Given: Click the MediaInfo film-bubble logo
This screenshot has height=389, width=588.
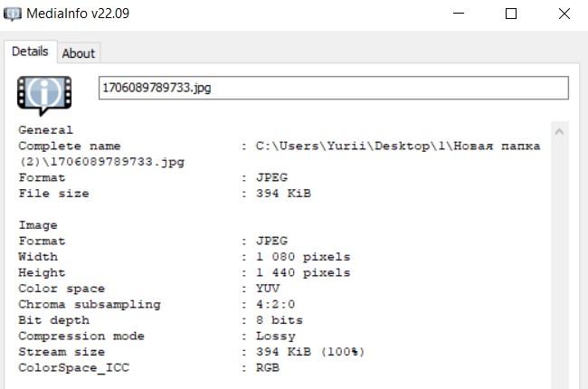Looking at the screenshot, I should [39, 93].
